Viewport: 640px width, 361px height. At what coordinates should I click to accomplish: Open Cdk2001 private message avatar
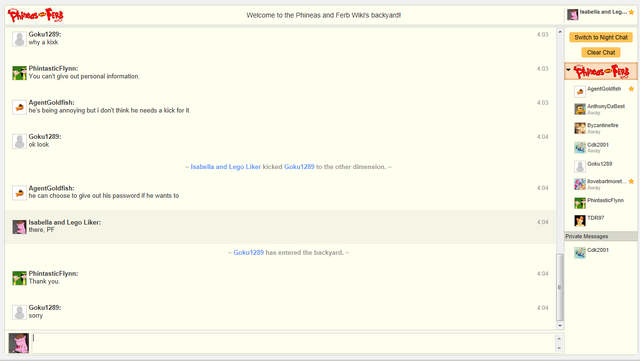coord(580,253)
